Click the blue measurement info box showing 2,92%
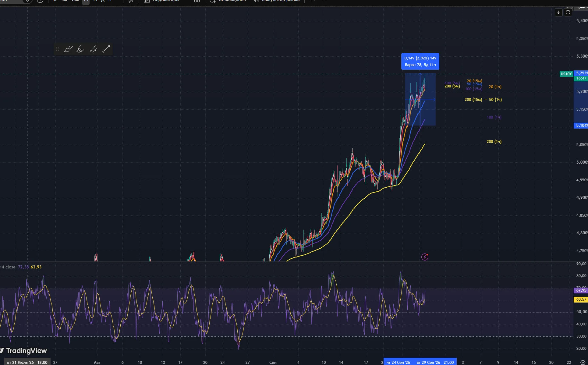 click(x=420, y=61)
